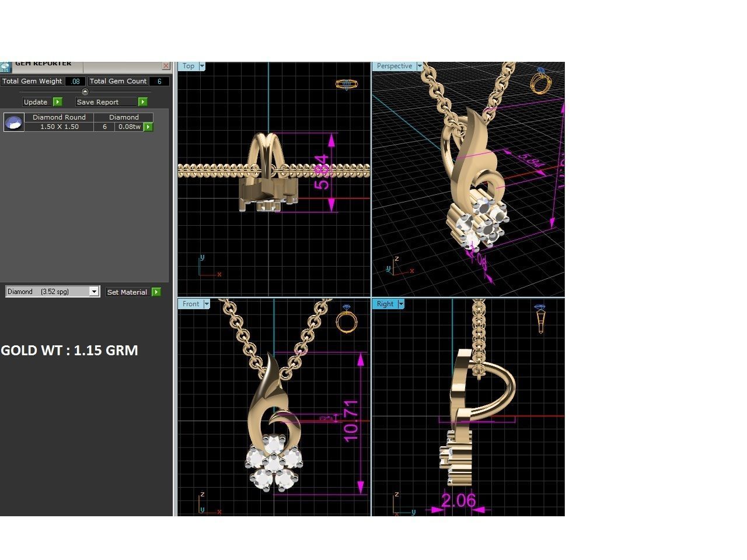The height and width of the screenshot is (560, 747).
Task: Click the ring view icon in Top viewport
Action: pos(347,85)
